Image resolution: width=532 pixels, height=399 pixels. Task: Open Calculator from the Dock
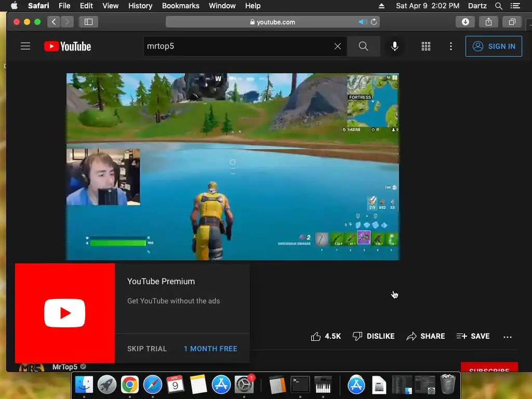[277, 385]
